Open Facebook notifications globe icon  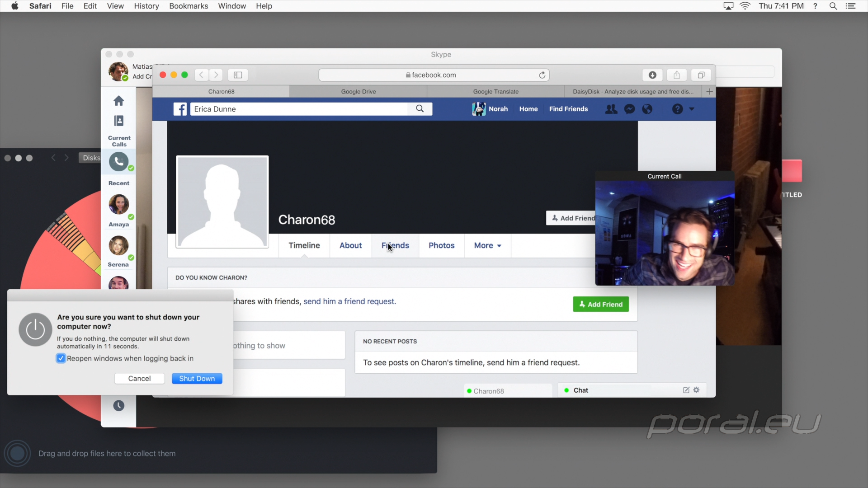[x=647, y=109]
